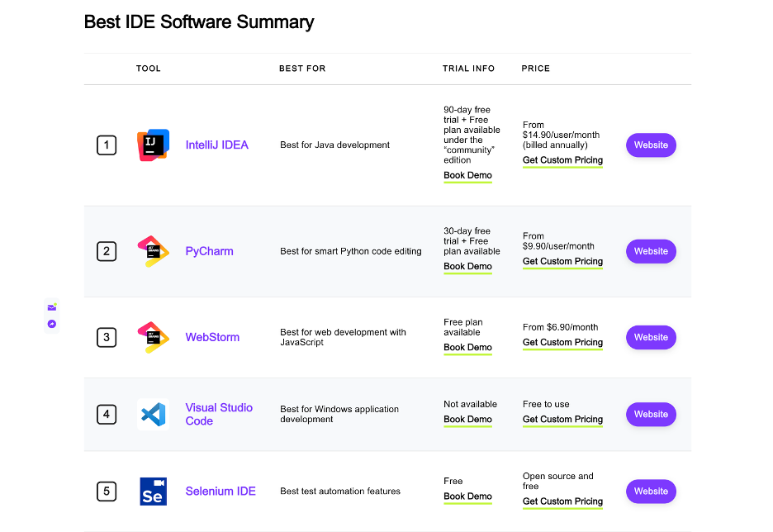This screenshot has width=773, height=532.
Task: Click the TRIAL INFO column header
Action: (x=468, y=69)
